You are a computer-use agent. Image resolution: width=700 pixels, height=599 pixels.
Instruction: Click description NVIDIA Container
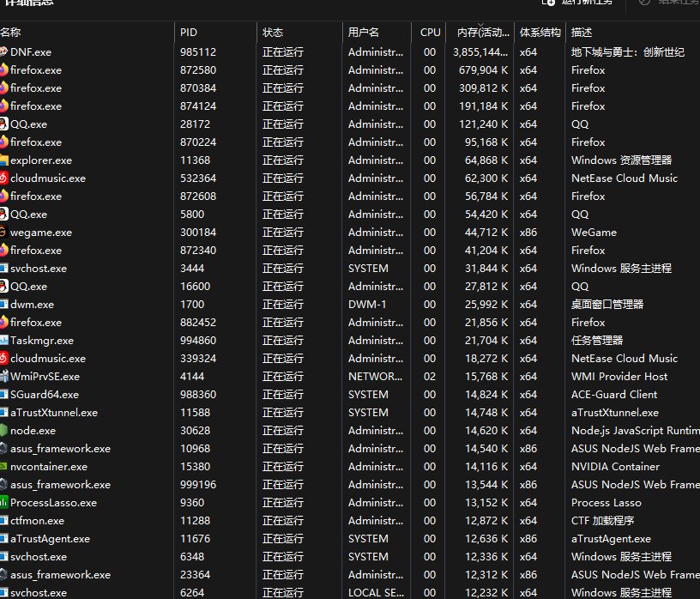pos(615,466)
